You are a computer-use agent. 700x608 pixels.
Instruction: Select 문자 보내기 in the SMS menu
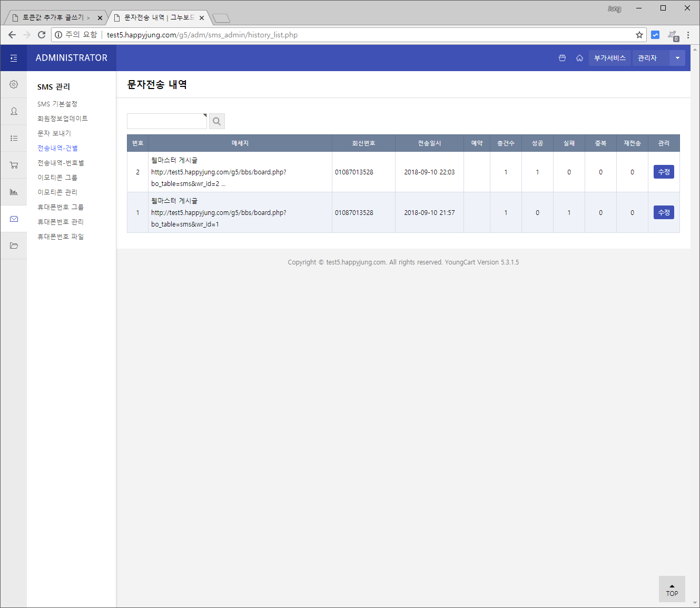(x=54, y=133)
